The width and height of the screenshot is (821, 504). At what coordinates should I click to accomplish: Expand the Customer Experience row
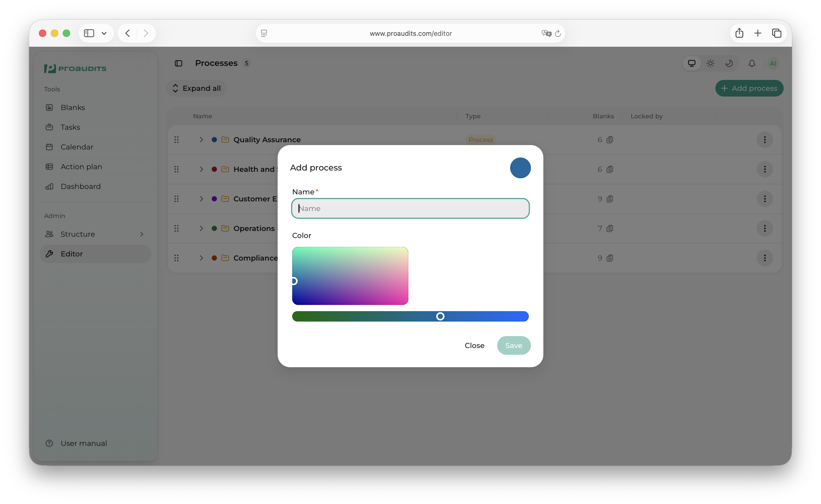201,199
